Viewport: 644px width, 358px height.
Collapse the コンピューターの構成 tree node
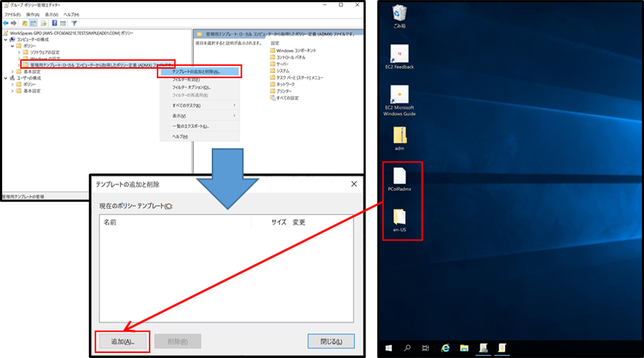pyautogui.click(x=6, y=39)
